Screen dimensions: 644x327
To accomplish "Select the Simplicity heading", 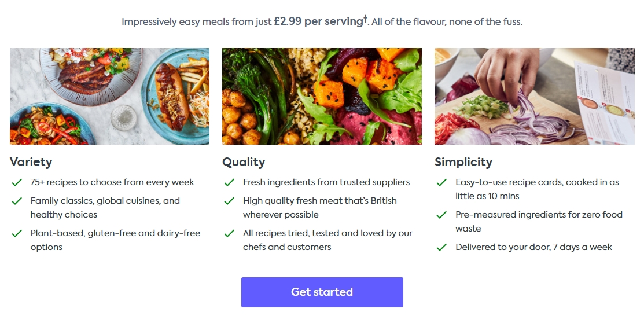I will [x=463, y=162].
